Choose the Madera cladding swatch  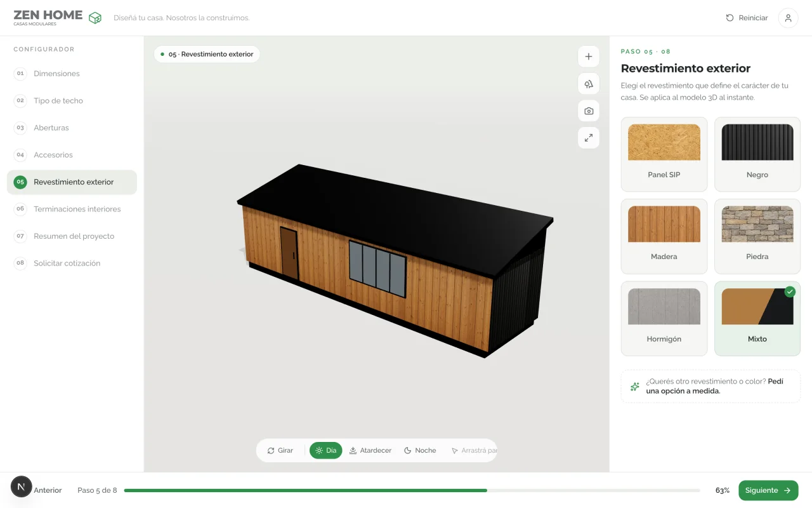664,236
